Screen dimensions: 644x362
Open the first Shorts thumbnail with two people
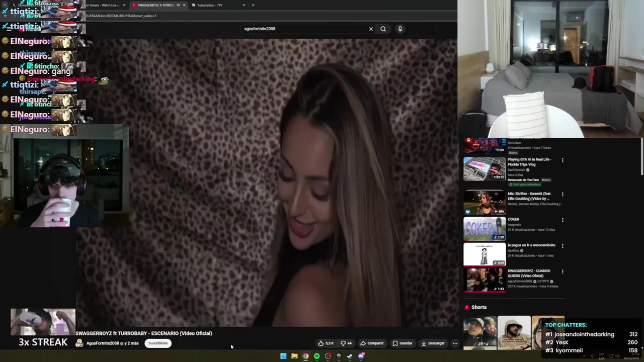pos(480,332)
